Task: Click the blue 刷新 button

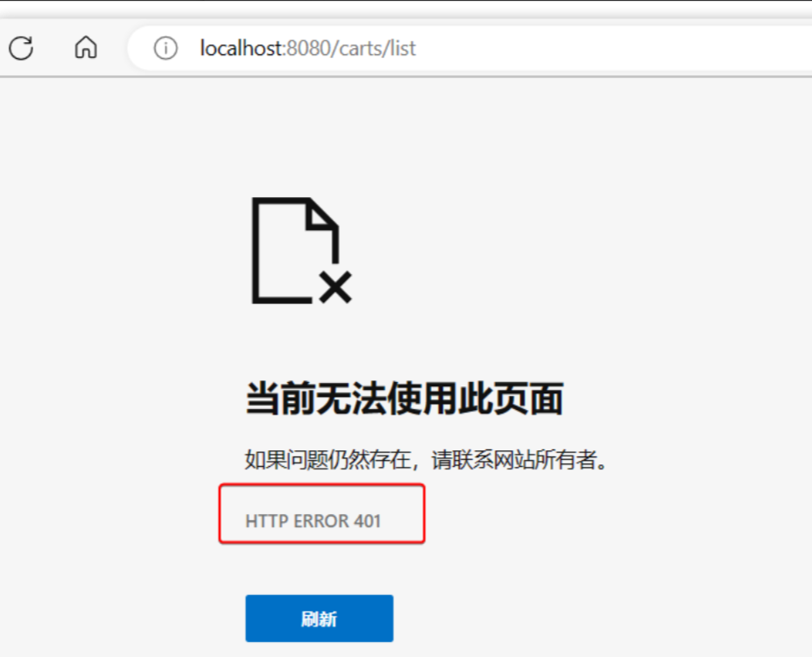Action: click(319, 618)
